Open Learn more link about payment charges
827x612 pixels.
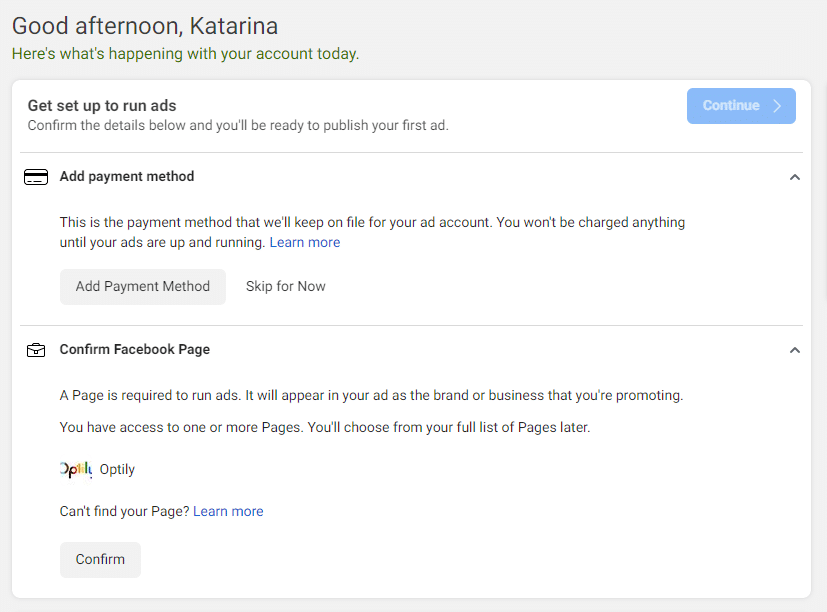tap(305, 242)
